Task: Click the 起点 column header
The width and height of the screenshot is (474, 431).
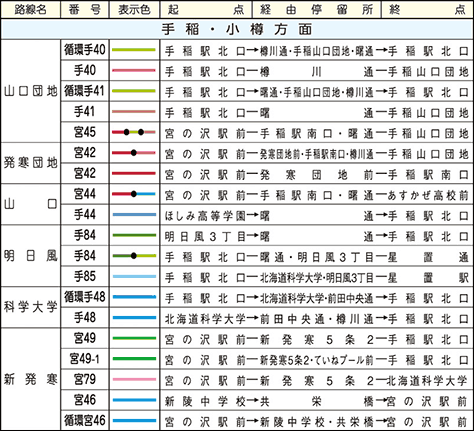Action: tap(206, 9)
